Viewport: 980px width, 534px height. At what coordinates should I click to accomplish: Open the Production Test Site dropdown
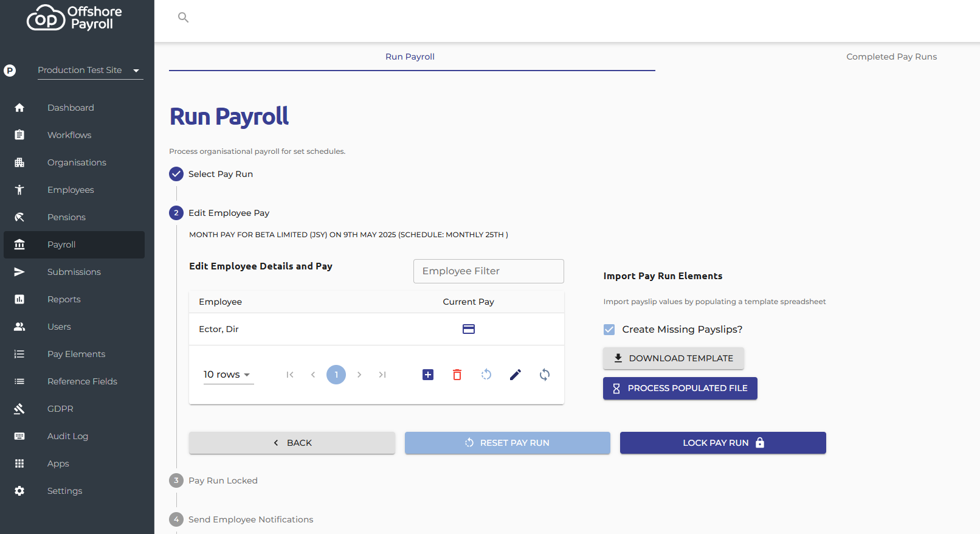(91, 71)
